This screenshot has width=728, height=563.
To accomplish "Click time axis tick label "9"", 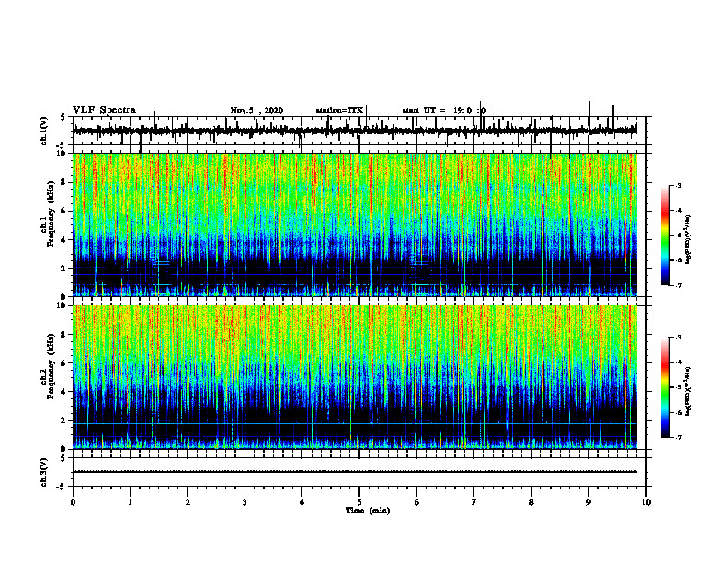I will pos(588,502).
